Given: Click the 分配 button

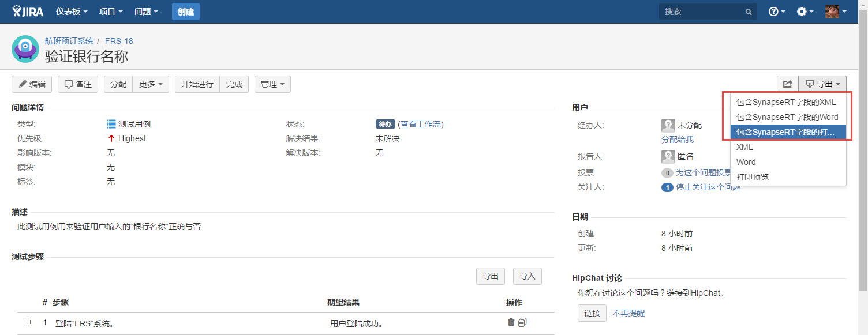Looking at the screenshot, I should coord(118,84).
